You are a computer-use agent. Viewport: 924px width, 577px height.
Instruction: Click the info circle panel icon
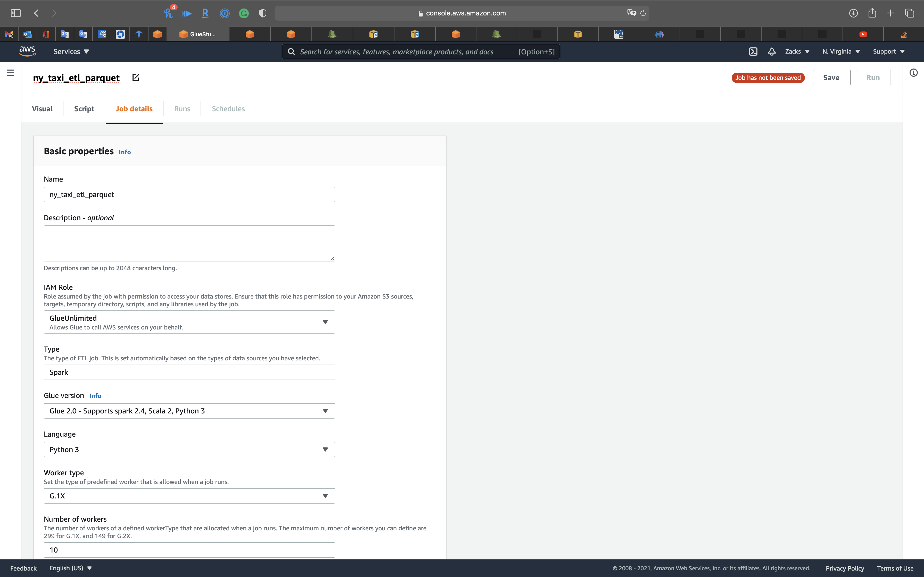[x=913, y=72]
